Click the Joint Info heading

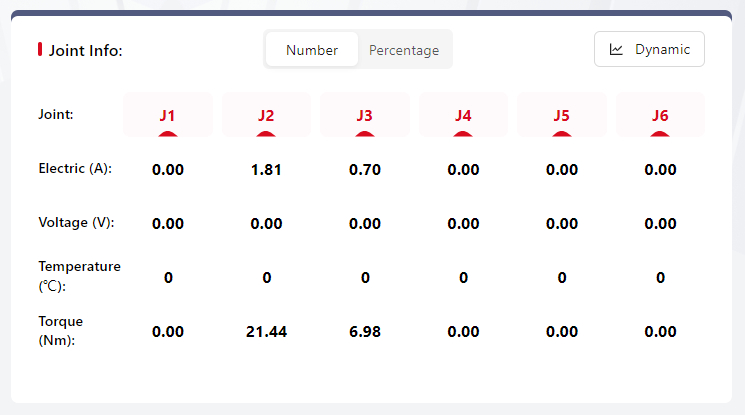point(85,50)
